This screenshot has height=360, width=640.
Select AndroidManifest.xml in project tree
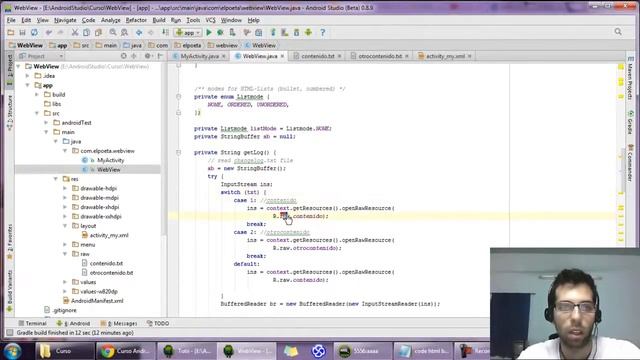pyautogui.click(x=97, y=301)
